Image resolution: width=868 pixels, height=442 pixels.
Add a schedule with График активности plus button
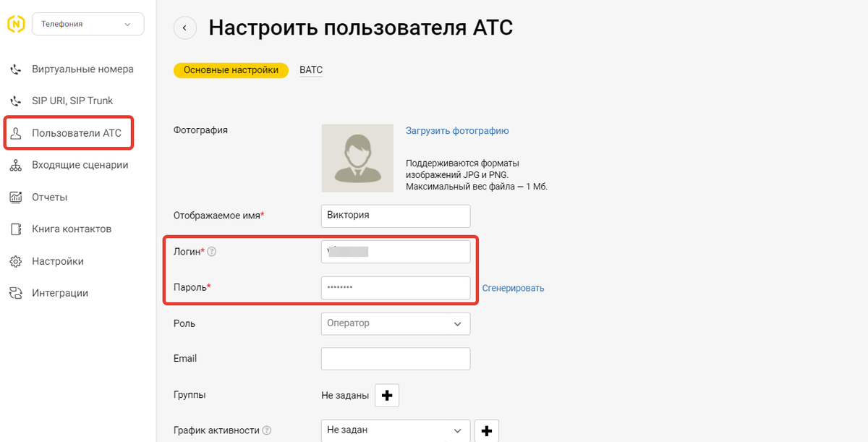click(487, 430)
